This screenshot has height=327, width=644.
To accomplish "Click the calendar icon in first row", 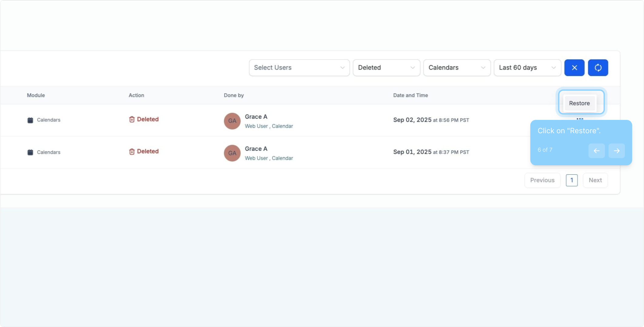I will (x=30, y=120).
